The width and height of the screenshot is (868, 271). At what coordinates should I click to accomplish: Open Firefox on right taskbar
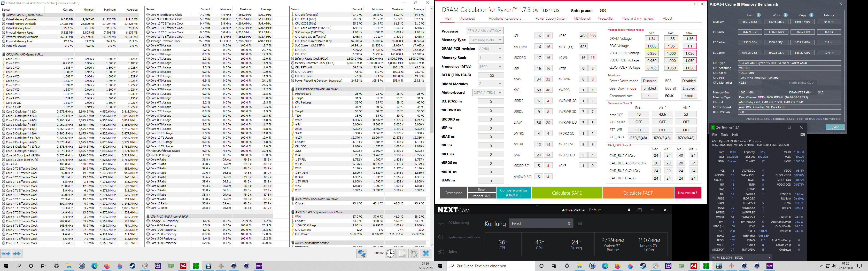point(617,266)
